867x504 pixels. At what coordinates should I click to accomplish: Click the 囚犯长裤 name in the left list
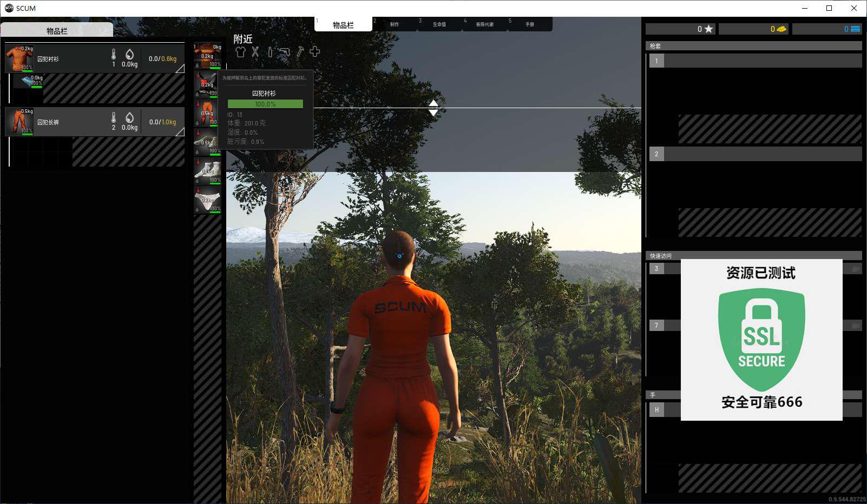(48, 122)
